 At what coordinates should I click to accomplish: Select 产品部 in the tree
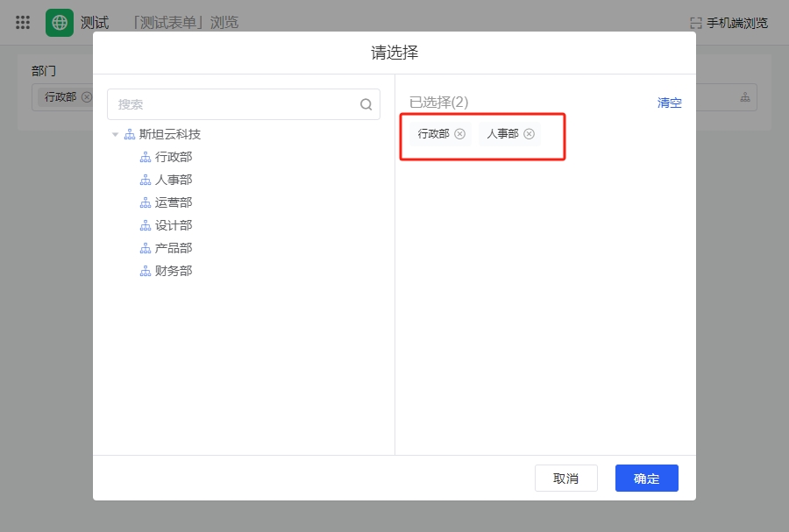click(174, 248)
